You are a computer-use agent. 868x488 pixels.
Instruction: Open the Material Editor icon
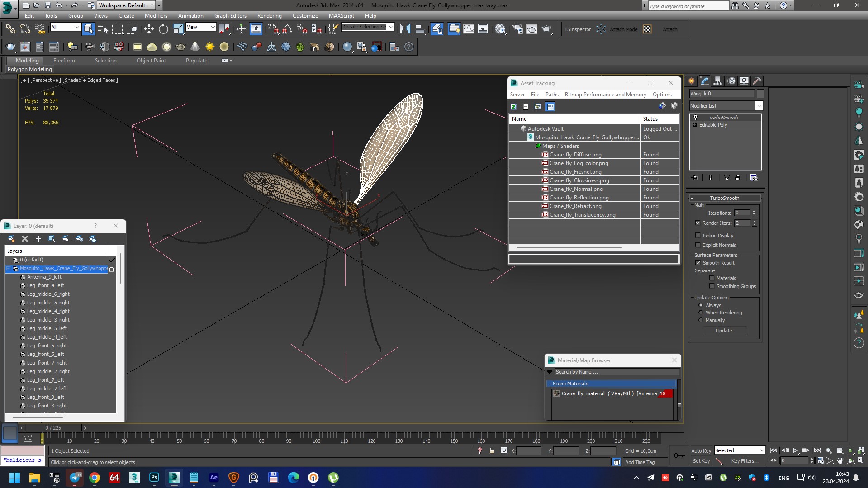pos(500,29)
